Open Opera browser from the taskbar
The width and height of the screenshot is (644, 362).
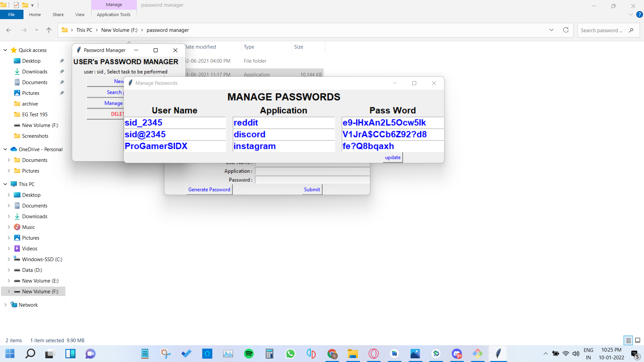click(x=373, y=354)
